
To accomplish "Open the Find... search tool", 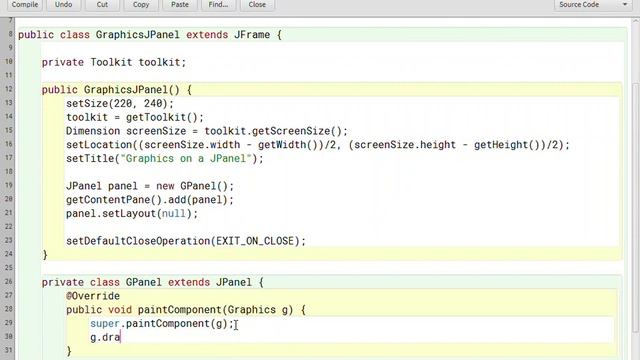I will (x=218, y=5).
